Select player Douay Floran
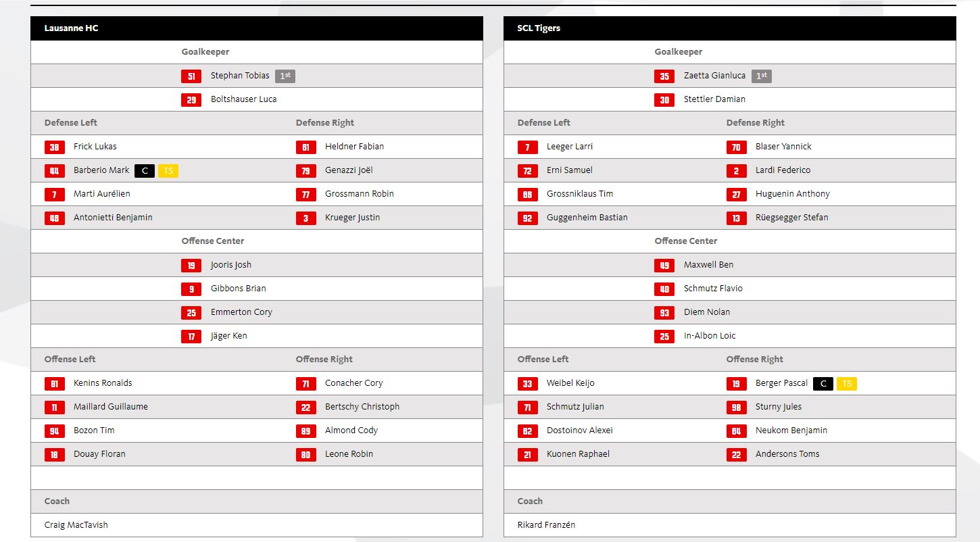Image resolution: width=980 pixels, height=542 pixels. pyautogui.click(x=99, y=454)
